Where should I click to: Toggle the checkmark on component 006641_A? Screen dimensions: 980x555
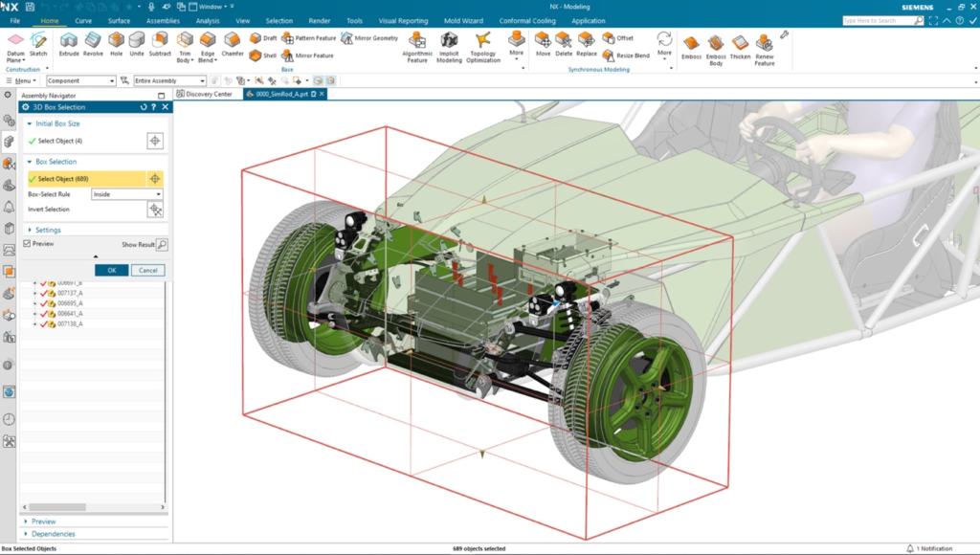point(43,312)
